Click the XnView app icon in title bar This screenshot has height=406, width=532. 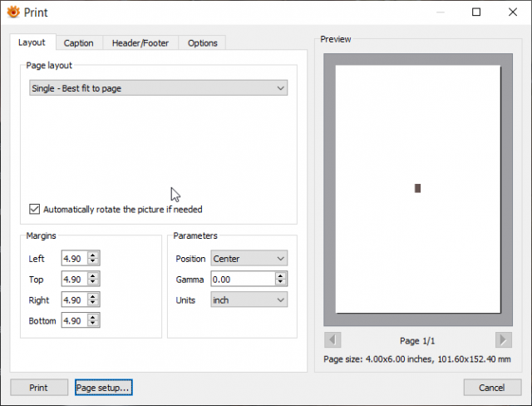pos(13,12)
